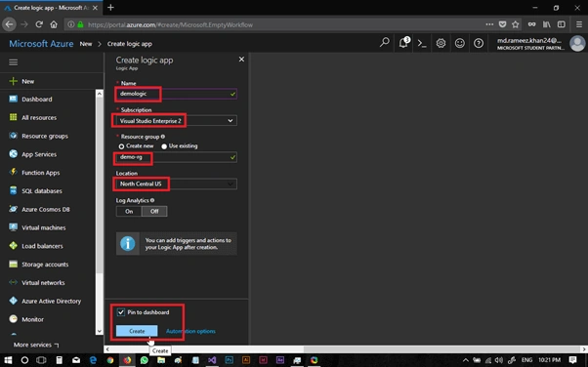Show hidden system tray icons
The width and height of the screenshot is (588, 367).
pyautogui.click(x=465, y=360)
